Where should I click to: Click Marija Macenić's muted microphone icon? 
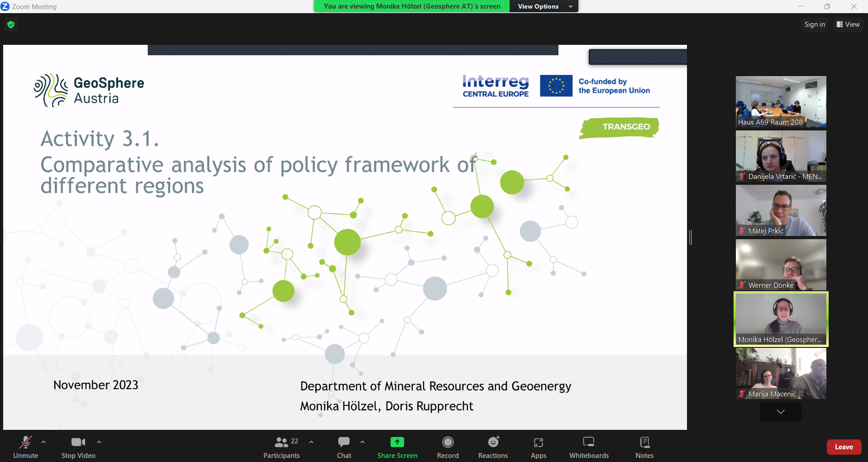click(x=742, y=394)
